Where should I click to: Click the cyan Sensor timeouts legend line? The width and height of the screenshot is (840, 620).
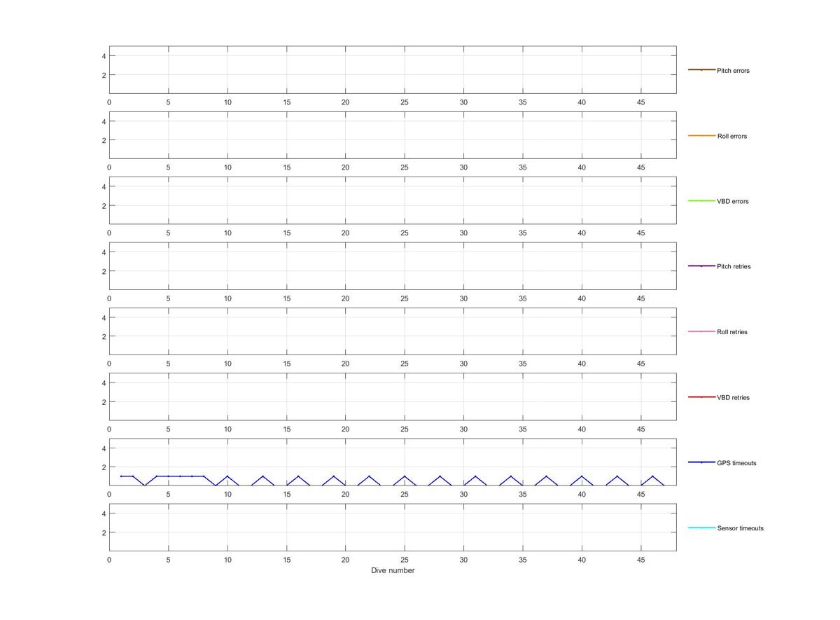click(x=701, y=528)
